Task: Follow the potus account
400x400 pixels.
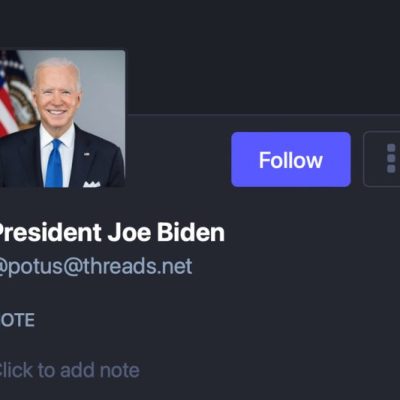Action: (291, 159)
